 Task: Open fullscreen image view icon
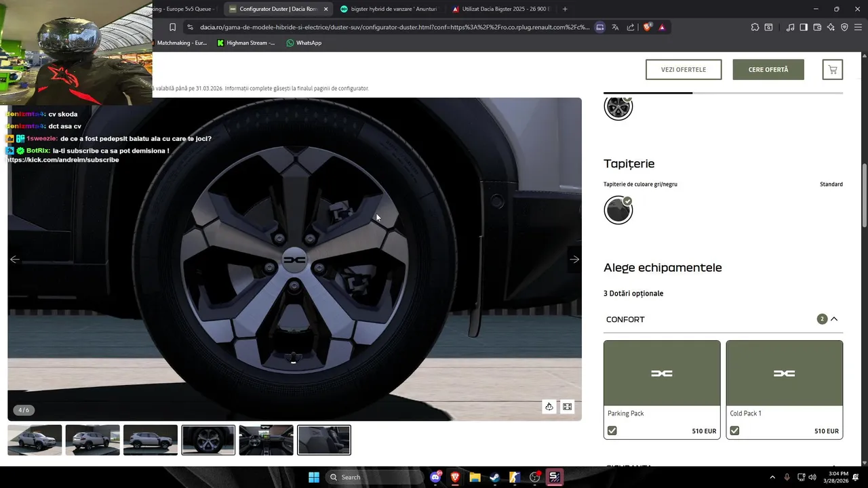[x=568, y=407]
